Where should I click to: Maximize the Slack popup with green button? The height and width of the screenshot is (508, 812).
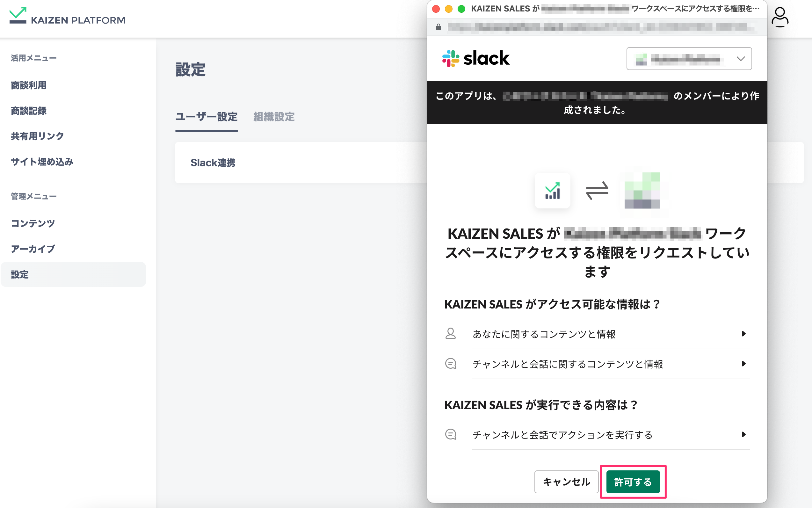461,9
